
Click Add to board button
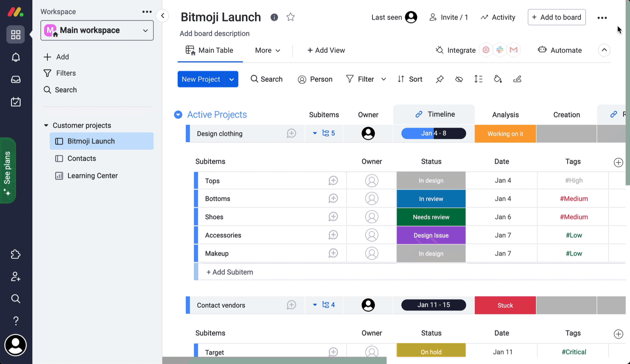[x=557, y=17]
